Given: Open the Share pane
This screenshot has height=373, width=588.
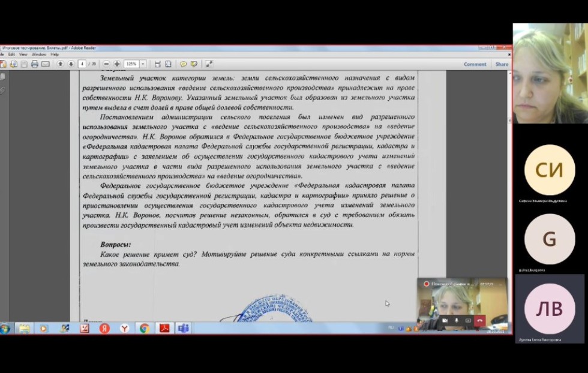Looking at the screenshot, I should point(502,64).
